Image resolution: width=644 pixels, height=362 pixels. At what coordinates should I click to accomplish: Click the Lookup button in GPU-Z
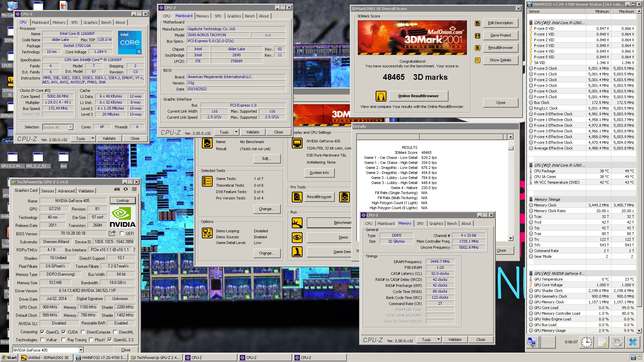click(123, 200)
